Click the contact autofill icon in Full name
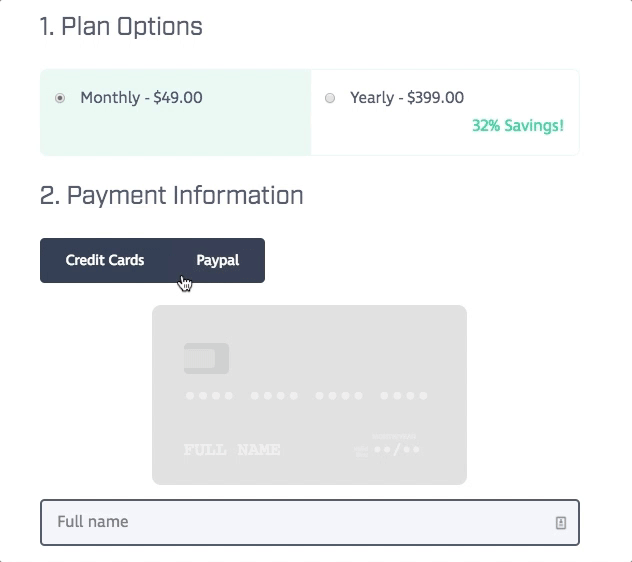Image resolution: width=632 pixels, height=562 pixels. click(560, 522)
